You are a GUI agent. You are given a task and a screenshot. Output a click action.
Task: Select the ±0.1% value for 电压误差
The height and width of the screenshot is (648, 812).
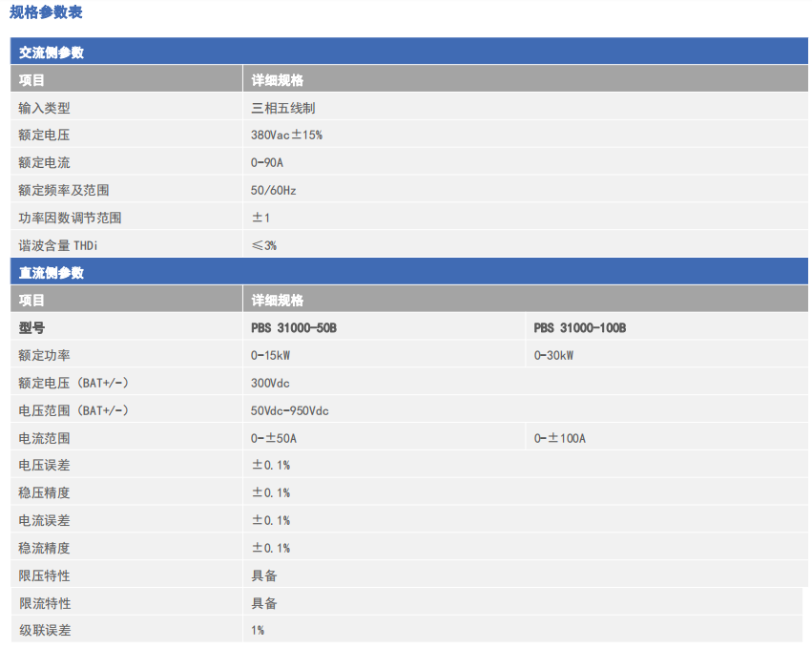coord(271,465)
